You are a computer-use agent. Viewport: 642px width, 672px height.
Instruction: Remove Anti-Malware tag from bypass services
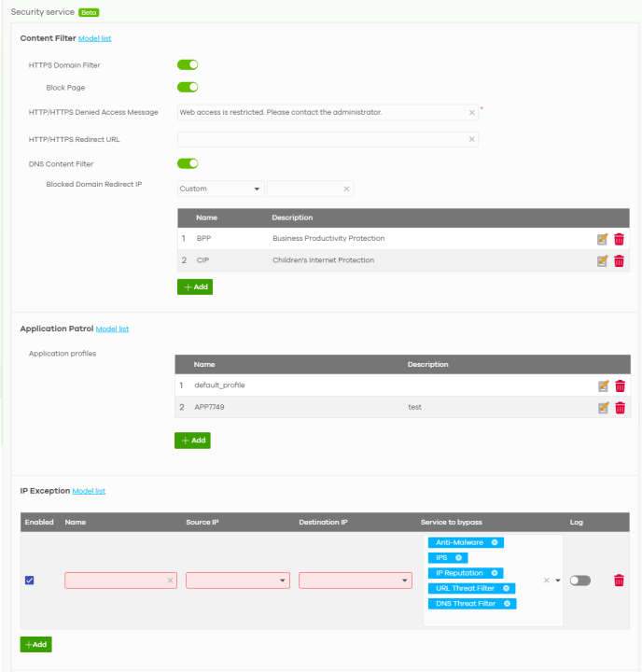495,542
